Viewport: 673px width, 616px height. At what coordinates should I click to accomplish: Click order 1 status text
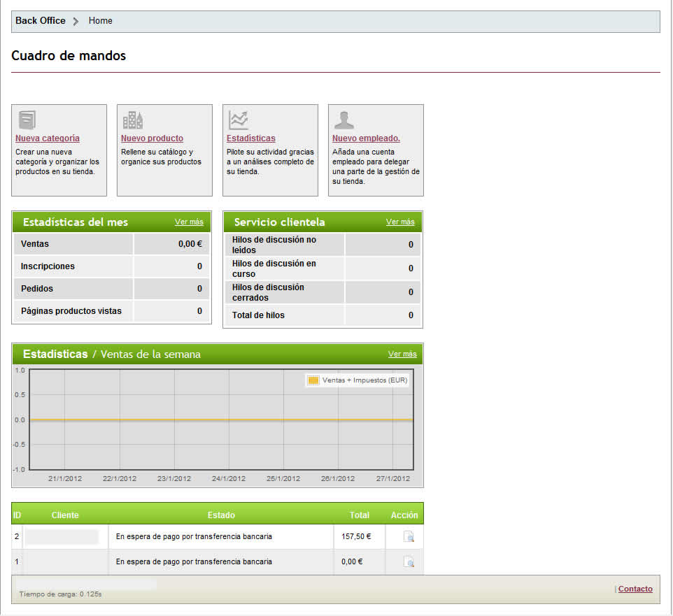(x=194, y=561)
